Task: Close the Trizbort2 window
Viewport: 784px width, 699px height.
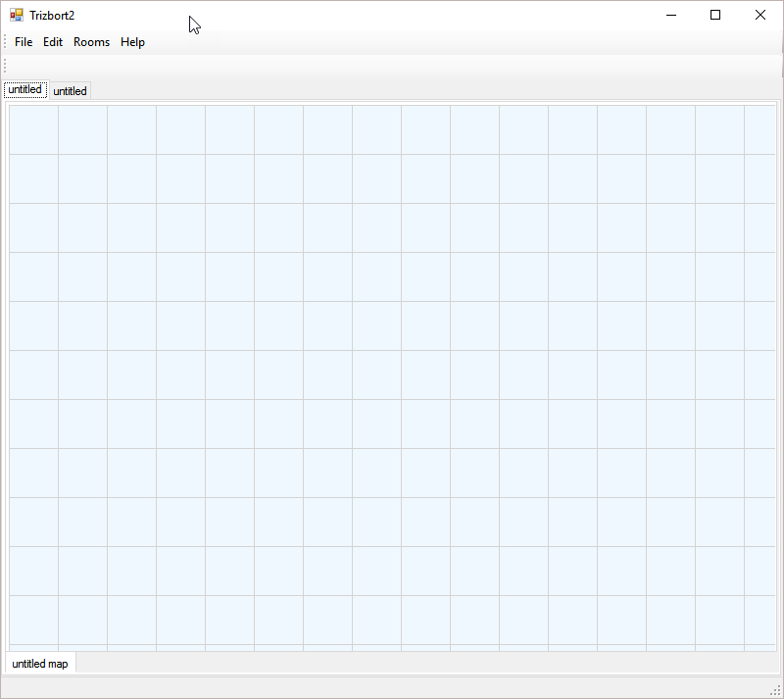Action: tap(760, 15)
